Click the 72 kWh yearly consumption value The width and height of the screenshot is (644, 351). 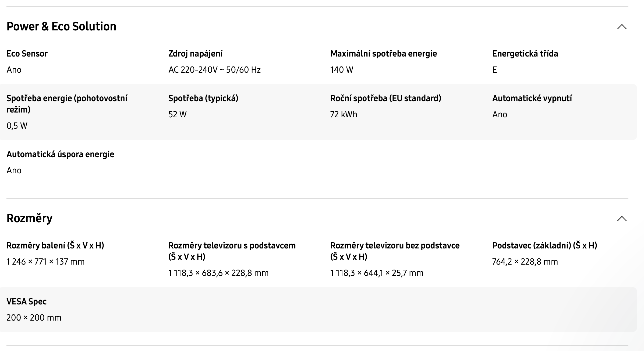pyautogui.click(x=344, y=114)
